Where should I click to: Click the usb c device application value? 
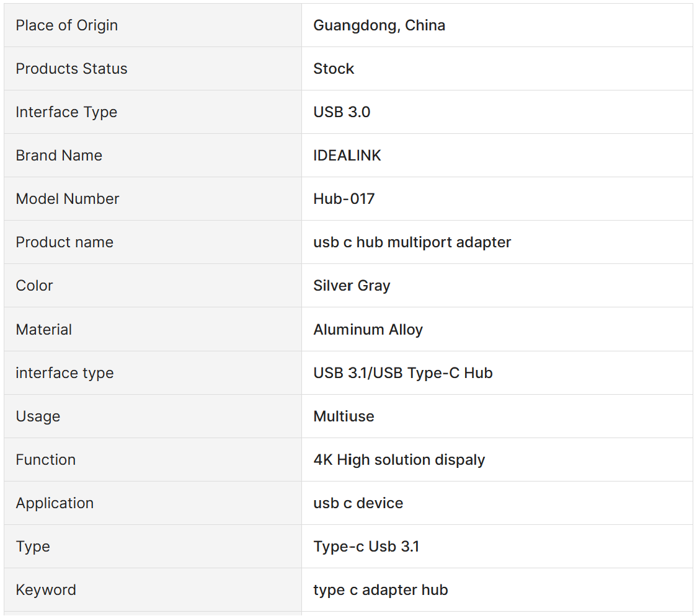click(x=358, y=503)
